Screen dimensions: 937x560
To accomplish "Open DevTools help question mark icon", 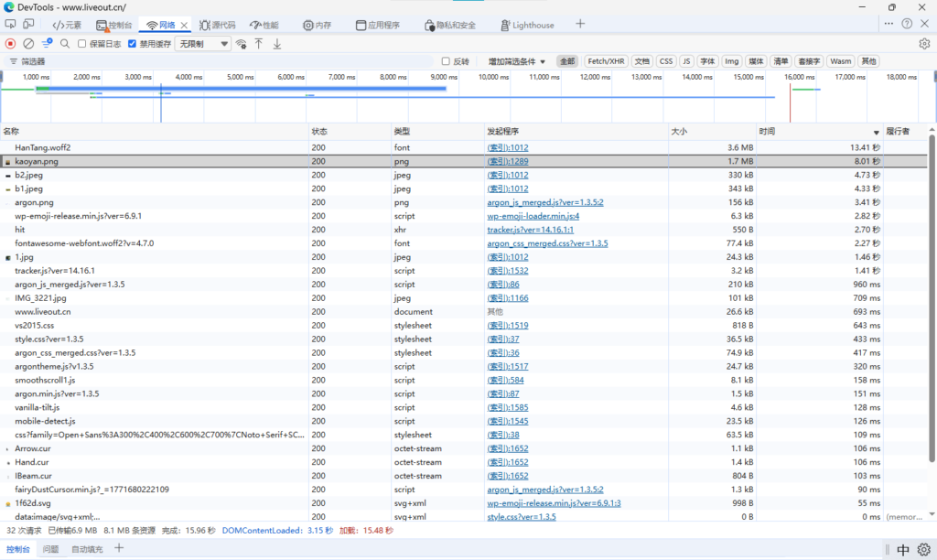I will (907, 24).
